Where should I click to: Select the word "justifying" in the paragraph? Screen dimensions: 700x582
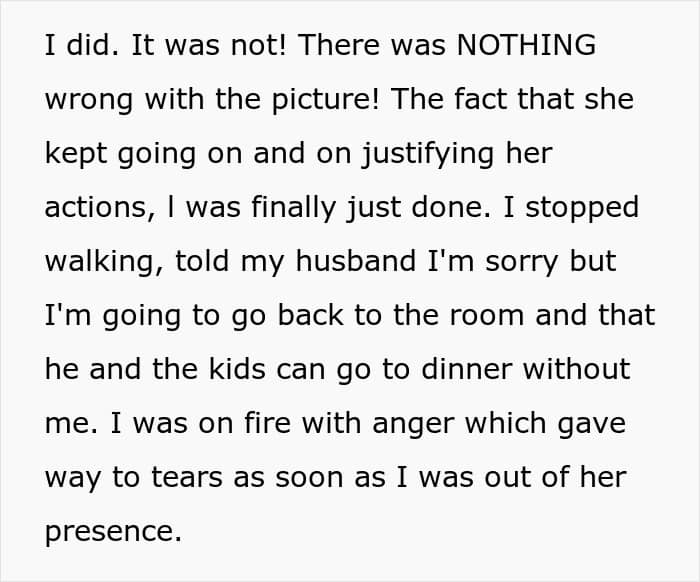click(x=428, y=156)
